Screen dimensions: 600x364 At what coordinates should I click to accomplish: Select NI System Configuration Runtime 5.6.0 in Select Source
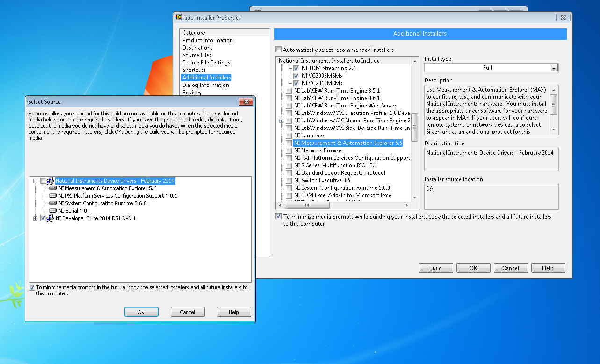(x=102, y=203)
